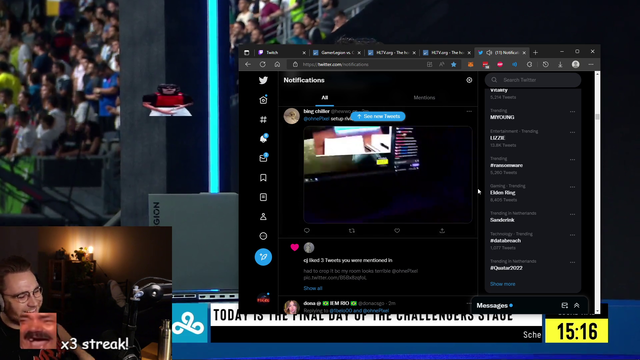Viewport: 640px width, 360px height.
Task: Share the bing chiller tweet
Action: pyautogui.click(x=442, y=231)
